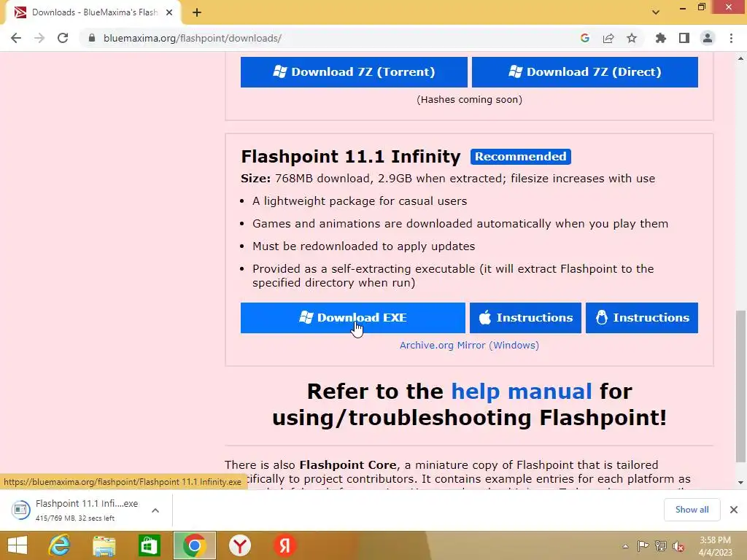This screenshot has width=747, height=560.
Task: Close the downloads bar
Action: coord(734,510)
